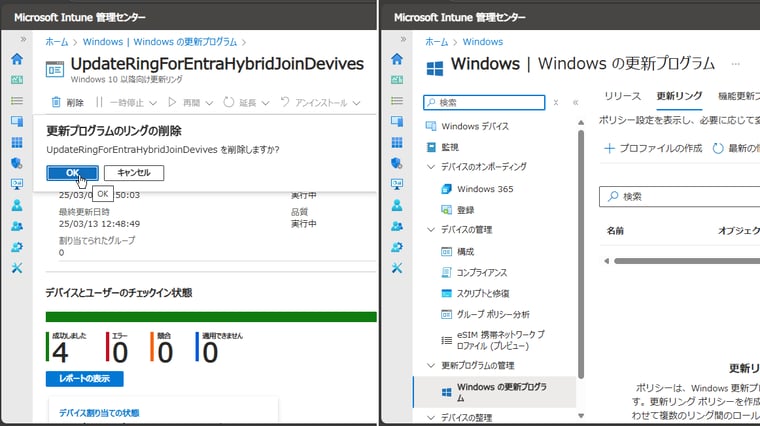Image resolution: width=760 pixels, height=426 pixels.
Task: Open Users icon in left window sidebar
Action: tap(17, 205)
